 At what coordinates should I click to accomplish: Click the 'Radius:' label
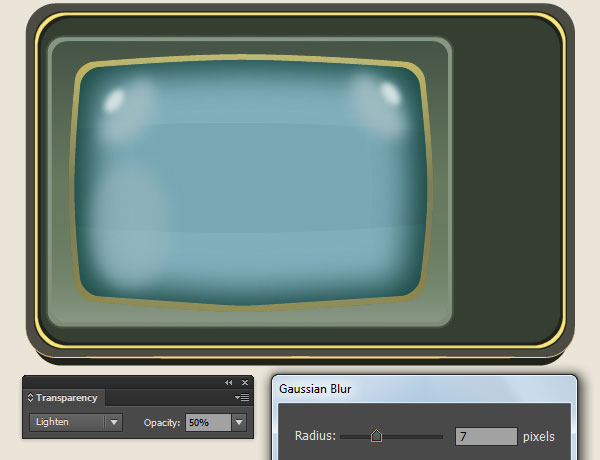(315, 436)
